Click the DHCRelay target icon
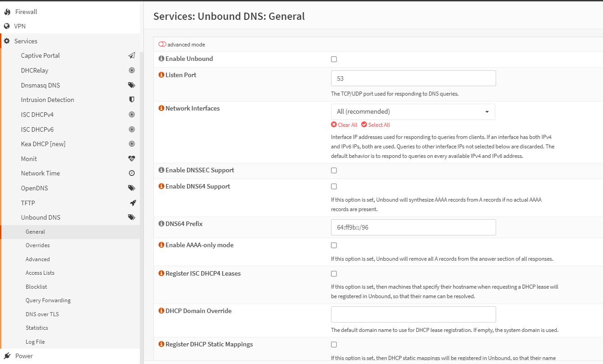Viewport: 603px width, 364px height. click(132, 70)
